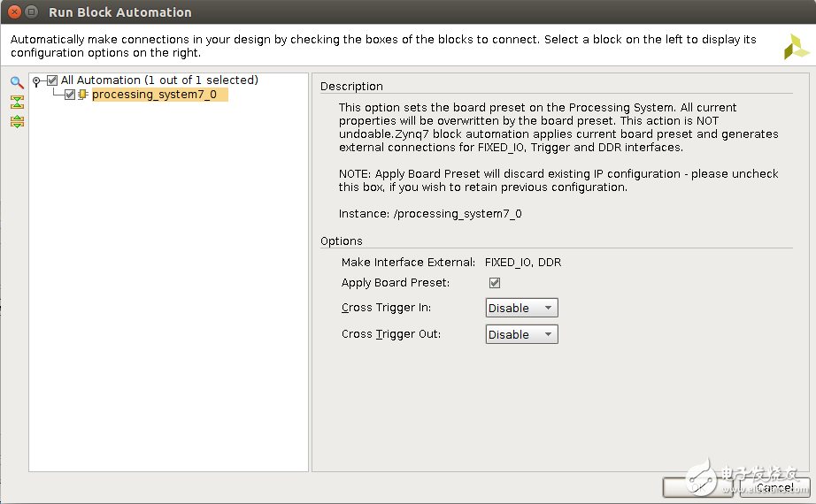Collapse the All Automation tree node handle
Viewport: 816px width, 504px height.
36,81
